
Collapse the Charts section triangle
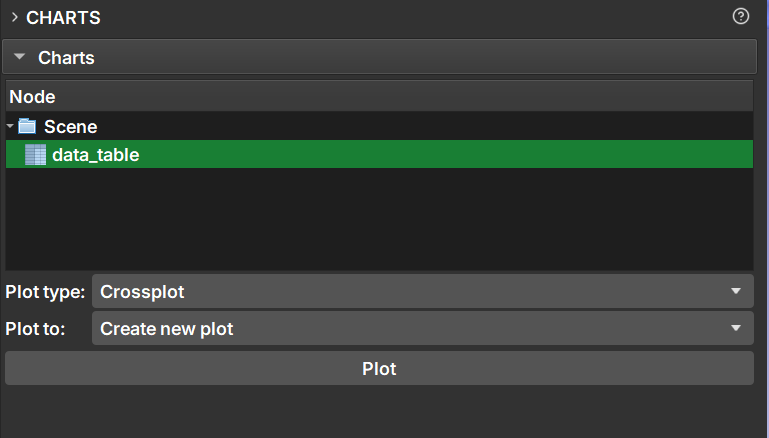tap(19, 57)
